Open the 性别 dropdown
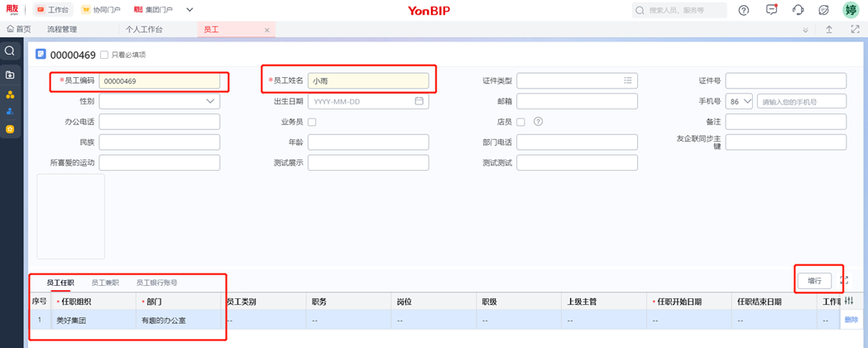 point(160,101)
